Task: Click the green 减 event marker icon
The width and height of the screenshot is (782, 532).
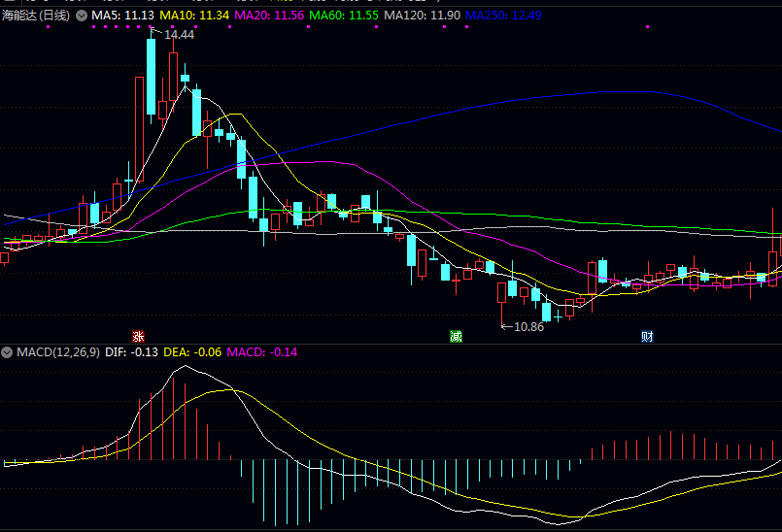Action: pyautogui.click(x=456, y=336)
